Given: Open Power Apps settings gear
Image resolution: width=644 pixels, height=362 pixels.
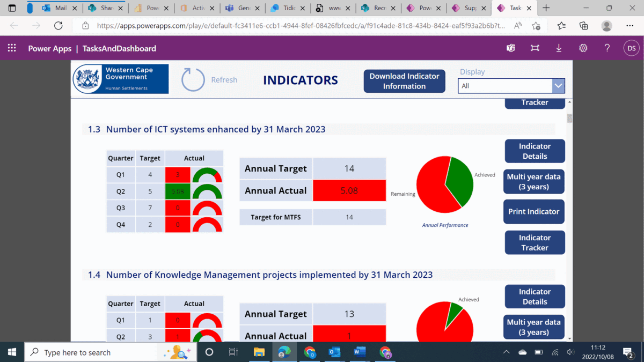Looking at the screenshot, I should coord(583,48).
